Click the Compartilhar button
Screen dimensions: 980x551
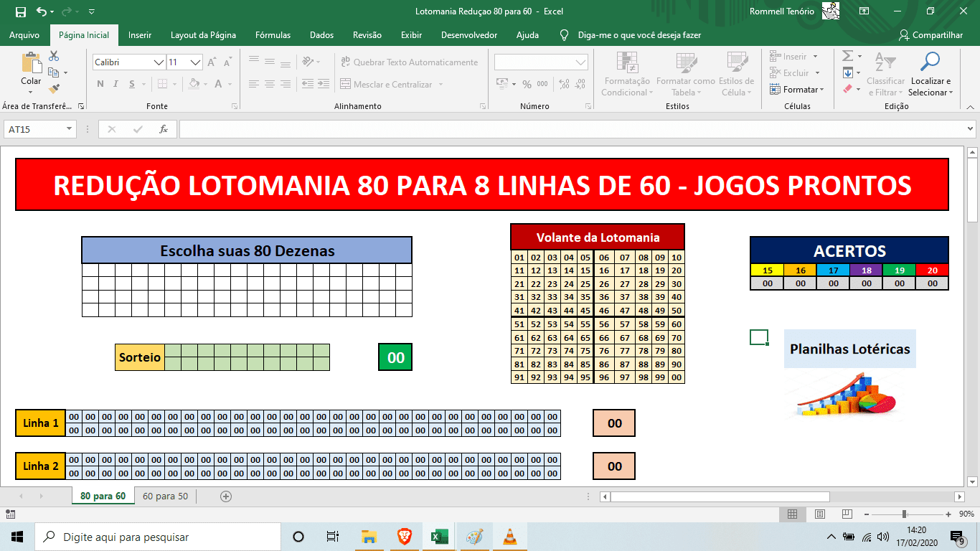tap(930, 34)
